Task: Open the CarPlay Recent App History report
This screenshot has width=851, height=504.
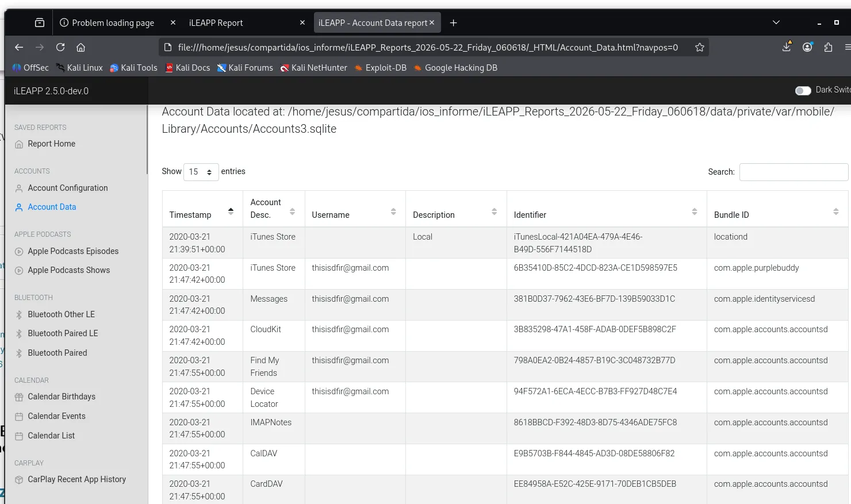Action: tap(76, 479)
